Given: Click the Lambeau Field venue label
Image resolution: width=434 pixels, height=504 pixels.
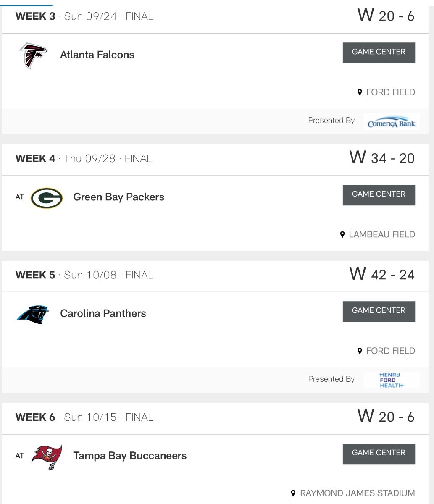Looking at the screenshot, I should click(381, 235).
